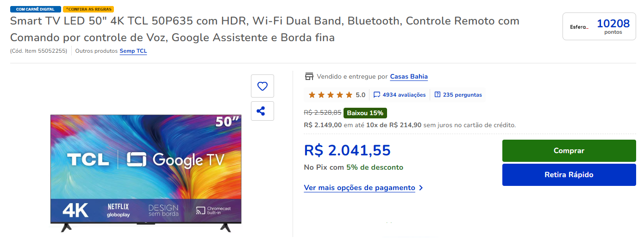Add product to favorites with heart icon

coord(263,86)
